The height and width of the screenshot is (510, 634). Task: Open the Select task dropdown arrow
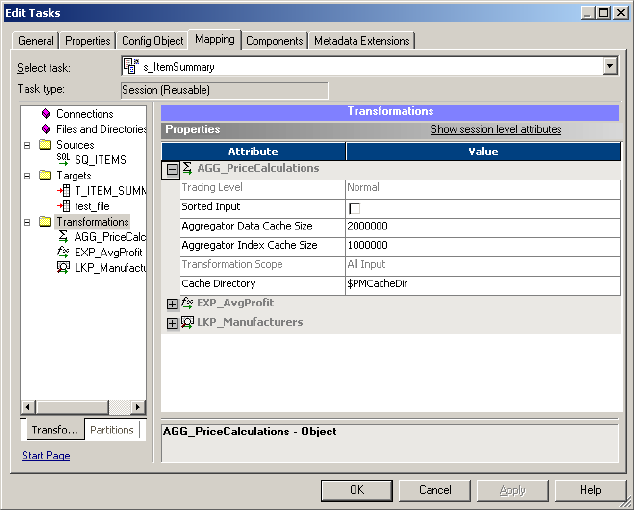[610, 66]
